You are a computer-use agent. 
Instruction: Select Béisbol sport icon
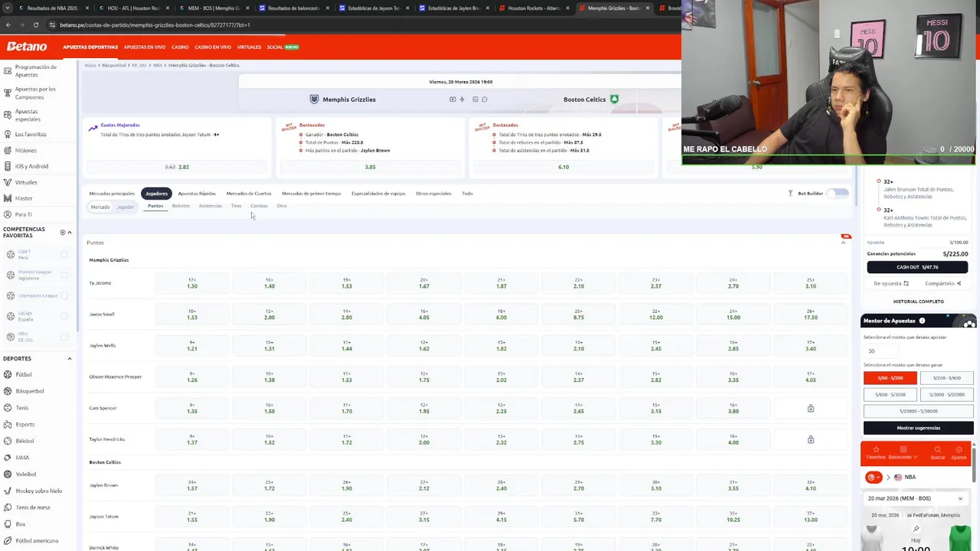tap(8, 441)
